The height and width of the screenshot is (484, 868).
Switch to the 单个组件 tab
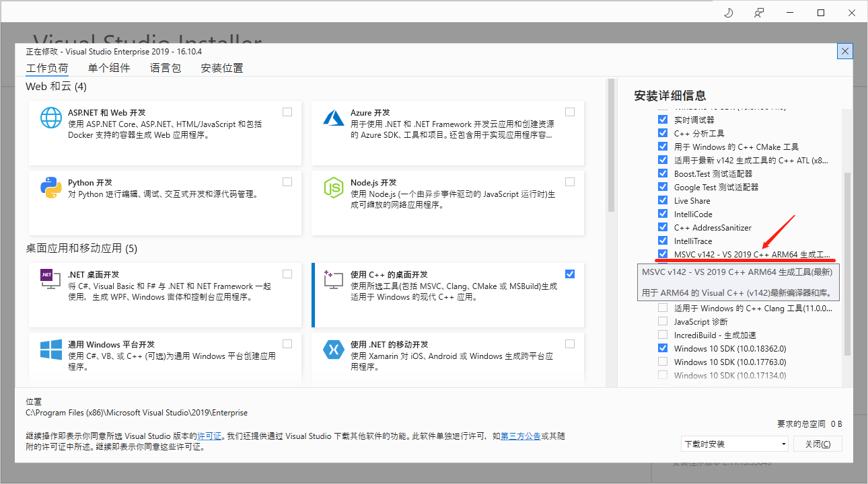[109, 68]
